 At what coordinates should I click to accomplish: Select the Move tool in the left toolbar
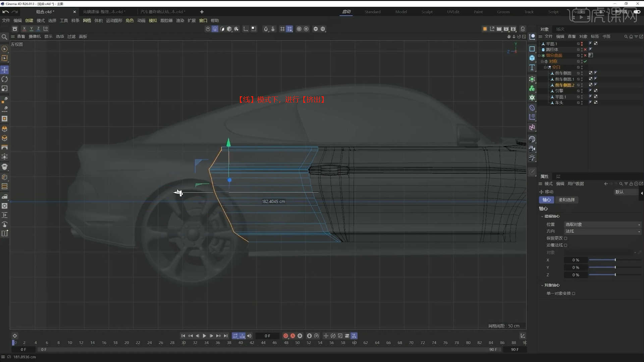point(4,70)
